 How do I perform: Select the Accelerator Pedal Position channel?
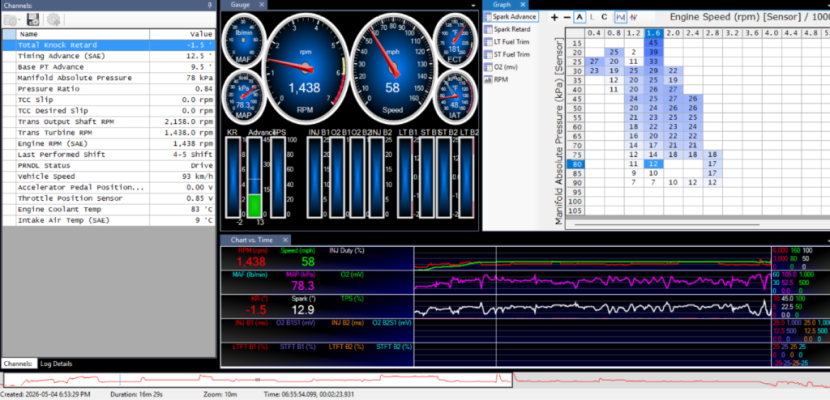[109, 187]
